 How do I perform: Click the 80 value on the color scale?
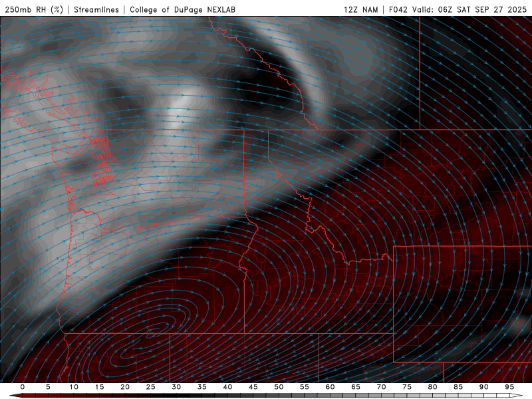[432, 387]
